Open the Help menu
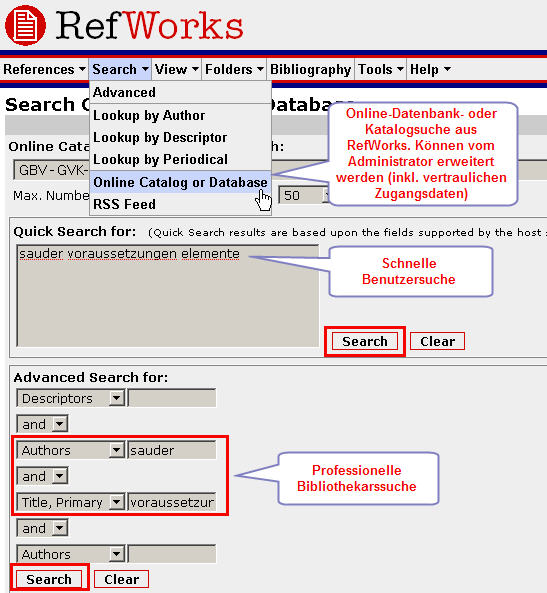 (430, 70)
